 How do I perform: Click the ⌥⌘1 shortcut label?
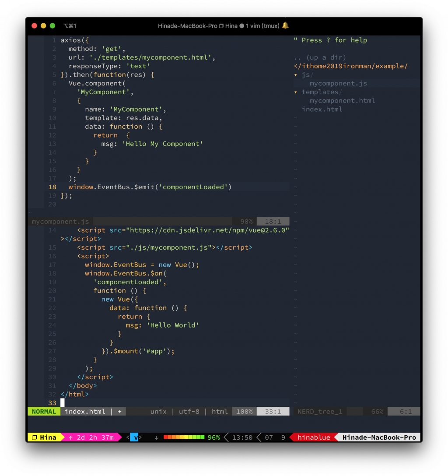tap(70, 26)
